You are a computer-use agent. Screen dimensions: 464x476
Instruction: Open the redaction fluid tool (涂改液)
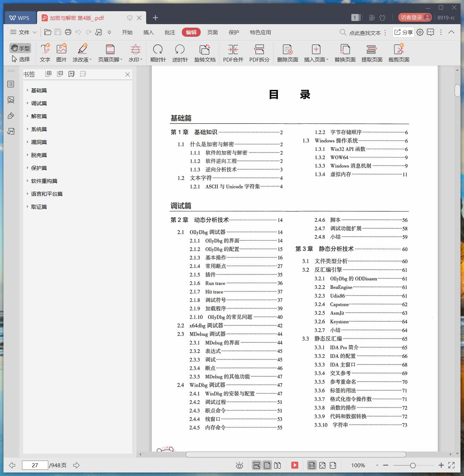click(82, 53)
